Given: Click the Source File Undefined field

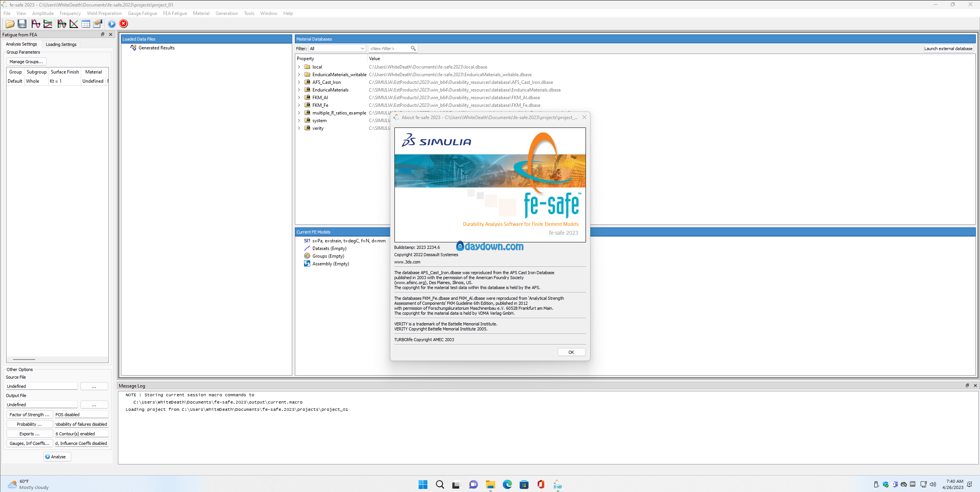Looking at the screenshot, I should click(x=42, y=386).
